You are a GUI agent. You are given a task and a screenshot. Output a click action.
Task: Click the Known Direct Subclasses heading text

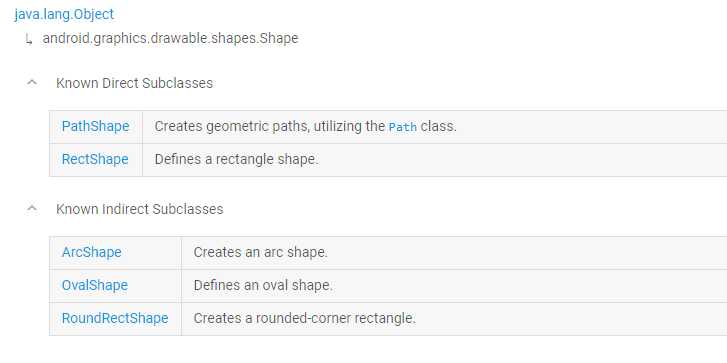[134, 83]
